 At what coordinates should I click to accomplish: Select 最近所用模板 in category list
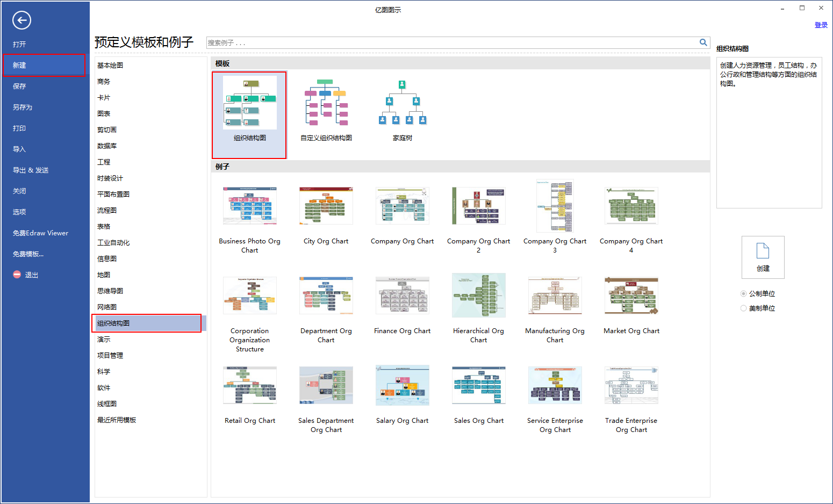pos(117,420)
